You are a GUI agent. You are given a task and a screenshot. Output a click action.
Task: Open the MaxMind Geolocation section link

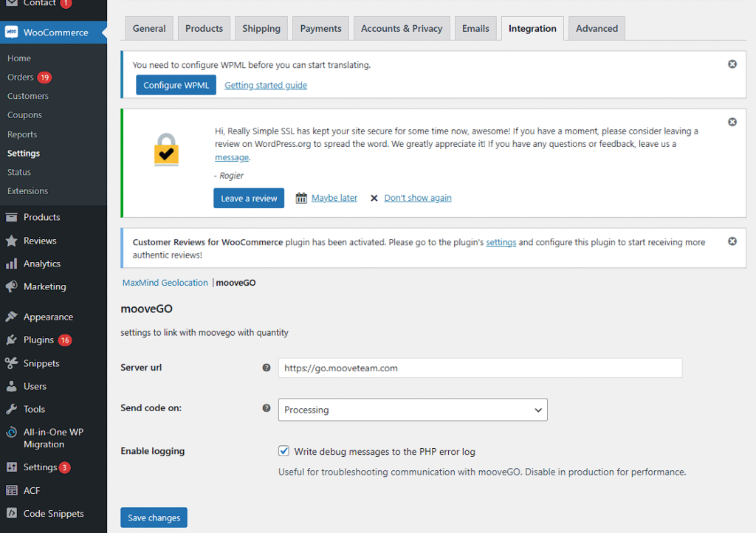[165, 283]
